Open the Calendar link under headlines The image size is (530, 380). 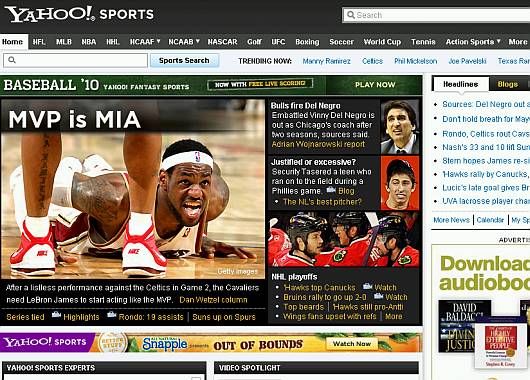coord(490,220)
